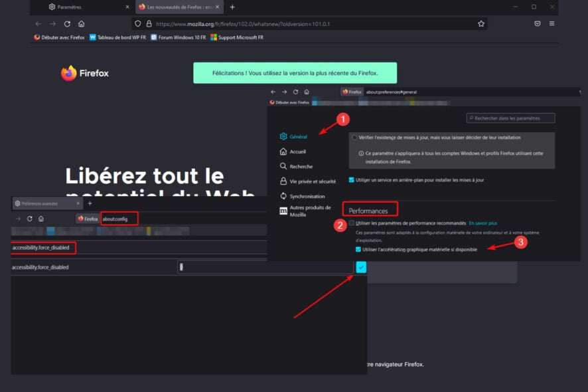Toggle Utiliser l'accélération graphique matérielle checkbox
Viewport: 588px width, 392px height.
(358, 249)
